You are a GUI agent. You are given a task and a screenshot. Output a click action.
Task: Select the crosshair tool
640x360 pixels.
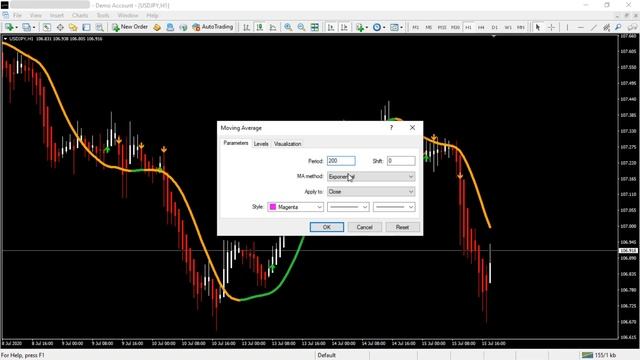point(551,27)
